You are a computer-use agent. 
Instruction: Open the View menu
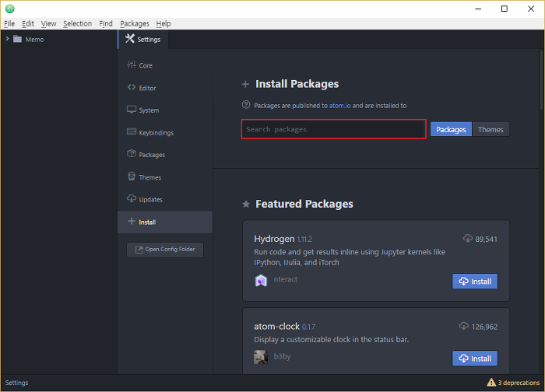pos(48,23)
